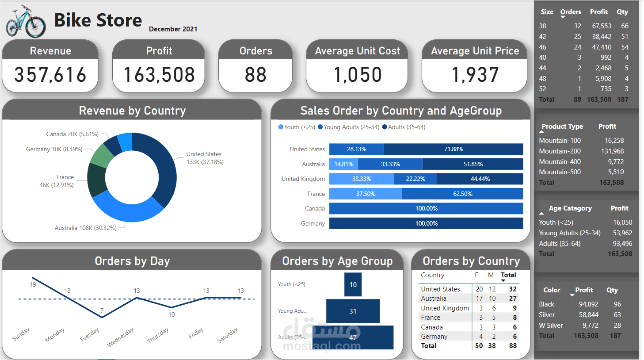Image resolution: width=644 pixels, height=360 pixels.
Task: Click the Color table Profit sort arrow
Action: point(572,295)
